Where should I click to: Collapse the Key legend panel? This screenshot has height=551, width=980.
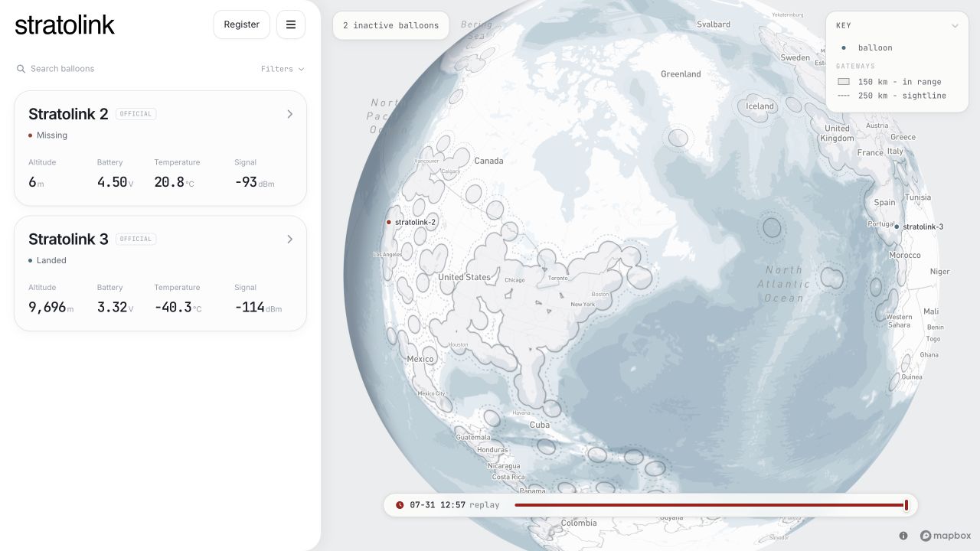[955, 26]
